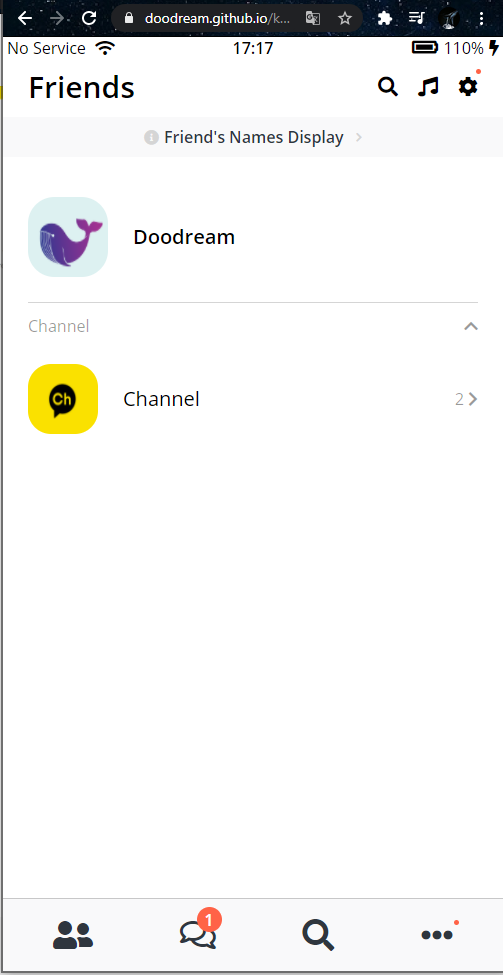Switch to the Friends tab at bottom
Image resolution: width=503 pixels, height=975 pixels.
(x=73, y=935)
